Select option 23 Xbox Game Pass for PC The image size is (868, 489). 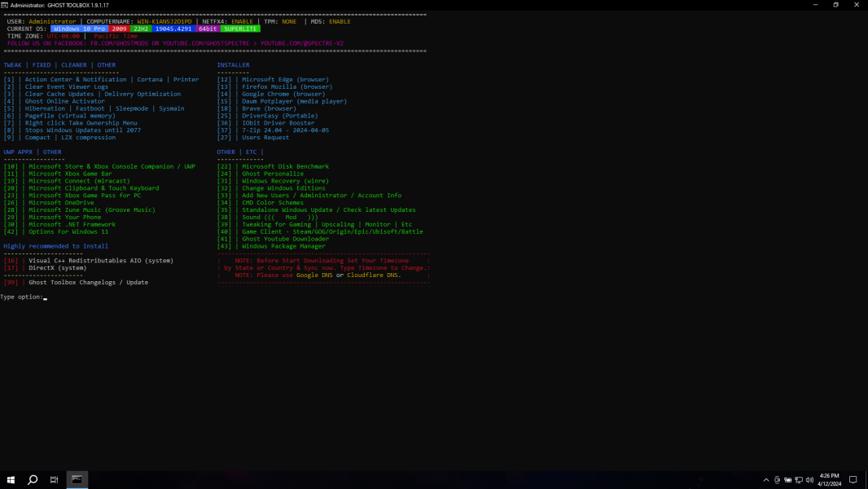tap(72, 195)
